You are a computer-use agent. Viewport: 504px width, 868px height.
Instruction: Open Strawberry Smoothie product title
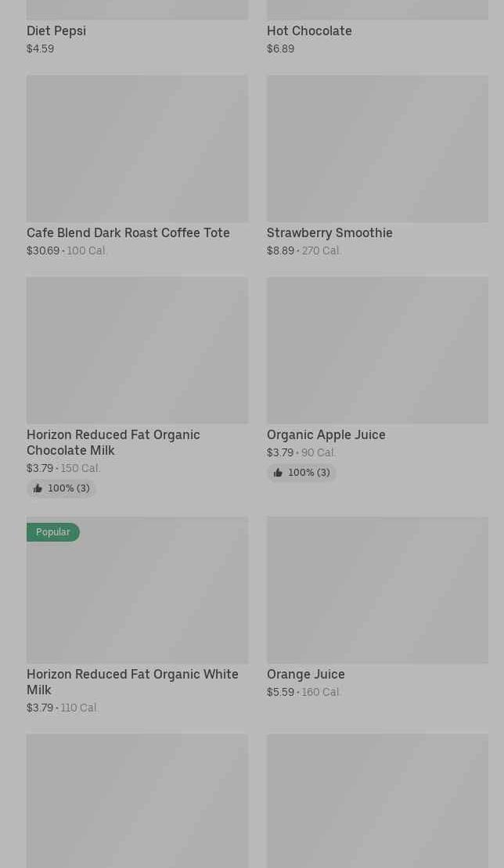tap(329, 232)
